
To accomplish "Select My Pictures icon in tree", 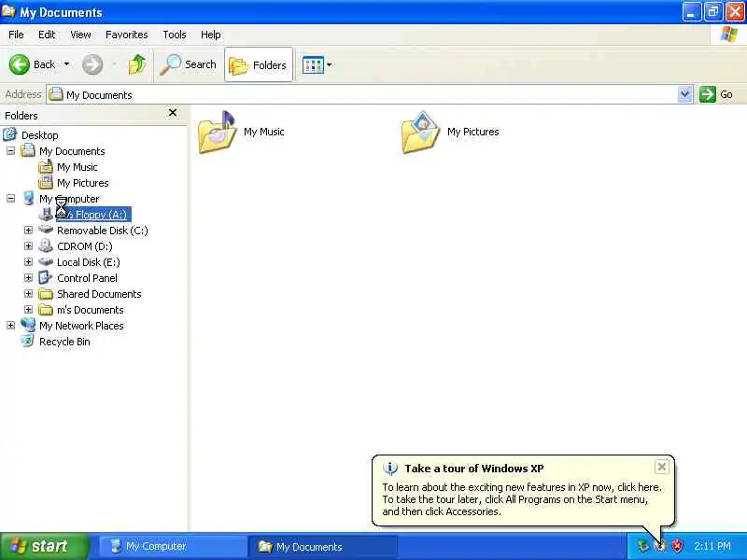I will [46, 182].
